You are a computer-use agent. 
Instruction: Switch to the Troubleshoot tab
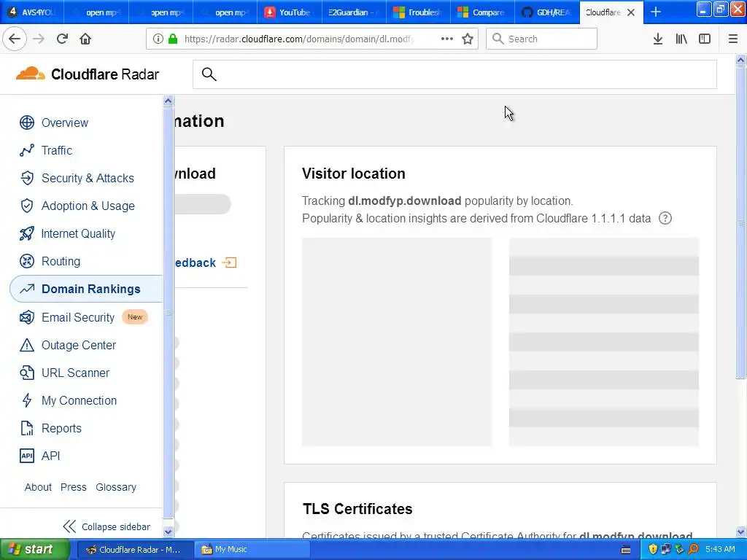point(418,12)
